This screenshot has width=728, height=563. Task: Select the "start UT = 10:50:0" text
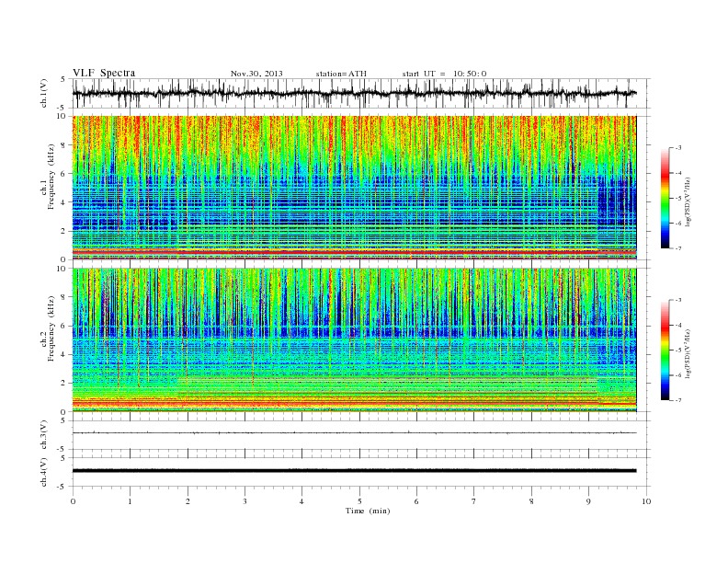click(444, 74)
